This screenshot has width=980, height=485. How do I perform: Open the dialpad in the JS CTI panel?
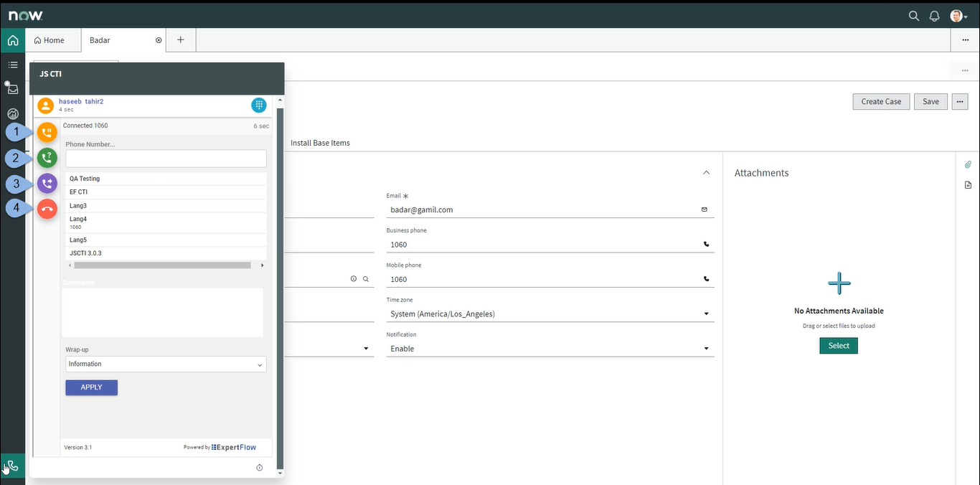258,105
